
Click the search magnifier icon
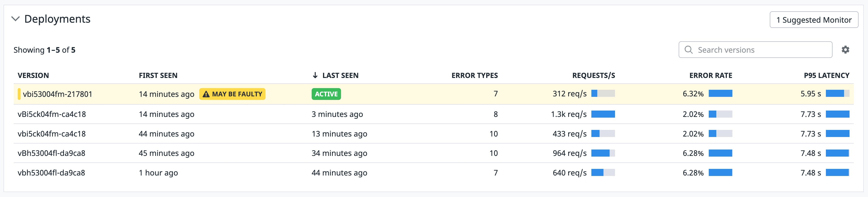[688, 50]
